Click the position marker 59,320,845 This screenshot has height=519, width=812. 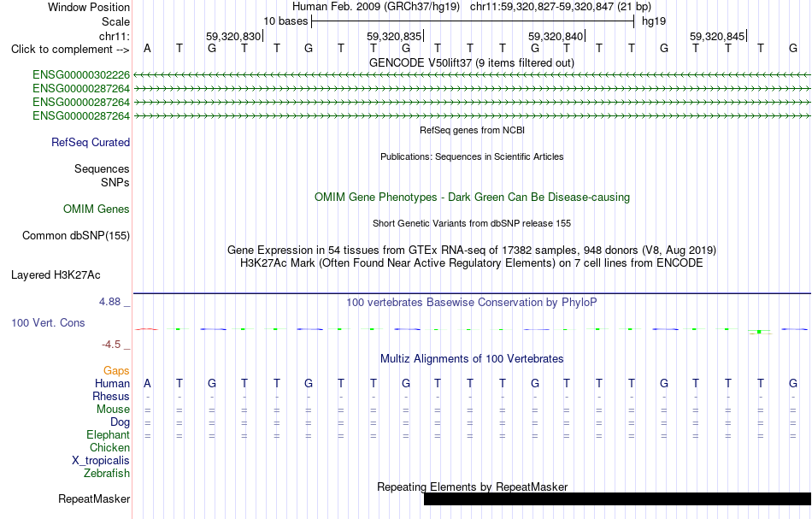point(717,36)
